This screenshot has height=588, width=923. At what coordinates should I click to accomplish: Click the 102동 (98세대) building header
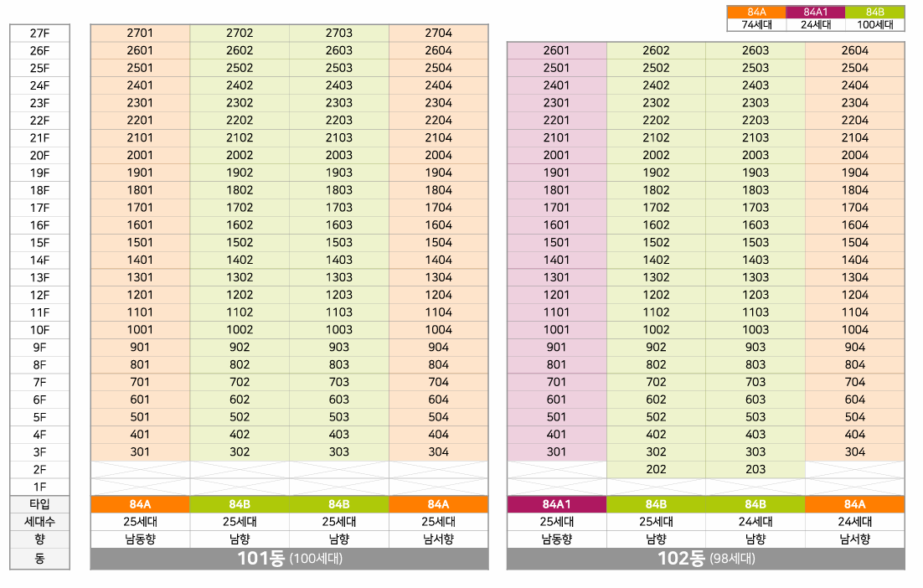pyautogui.click(x=706, y=559)
